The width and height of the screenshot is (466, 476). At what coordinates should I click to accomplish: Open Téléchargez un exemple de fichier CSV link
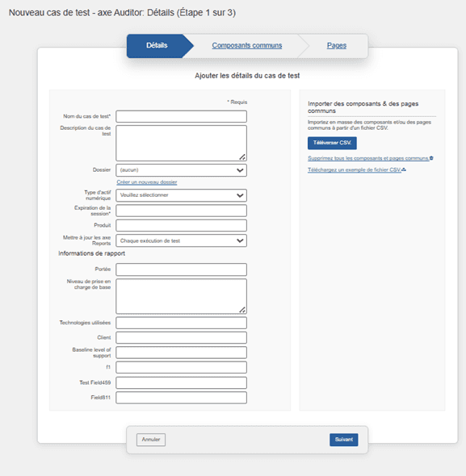355,169
